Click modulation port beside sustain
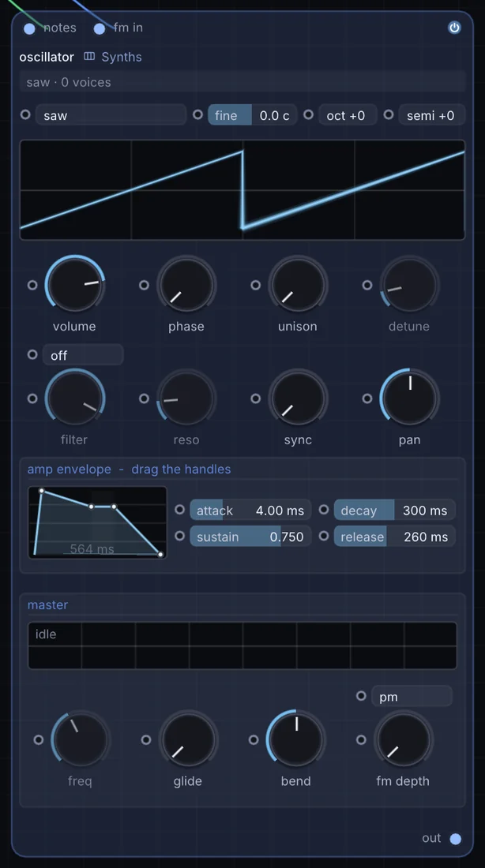This screenshot has height=868, width=485. [179, 536]
